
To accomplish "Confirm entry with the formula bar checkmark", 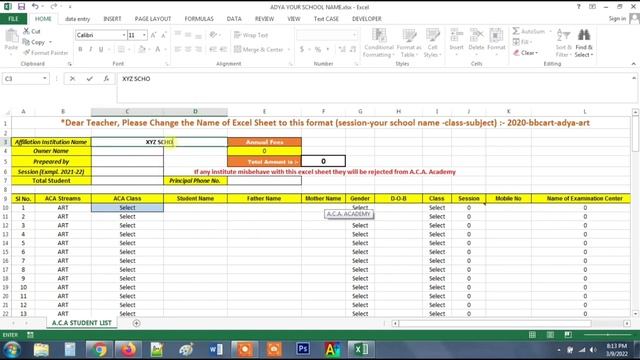I will pos(89,78).
